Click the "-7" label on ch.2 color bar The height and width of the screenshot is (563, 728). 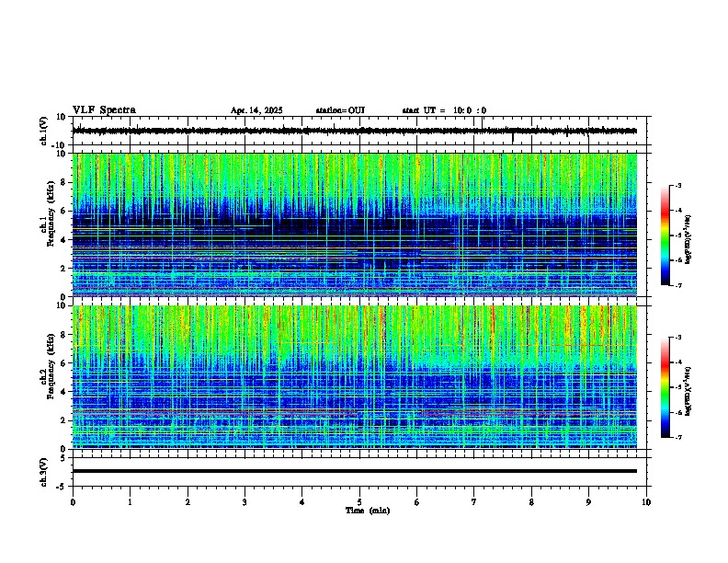677,438
